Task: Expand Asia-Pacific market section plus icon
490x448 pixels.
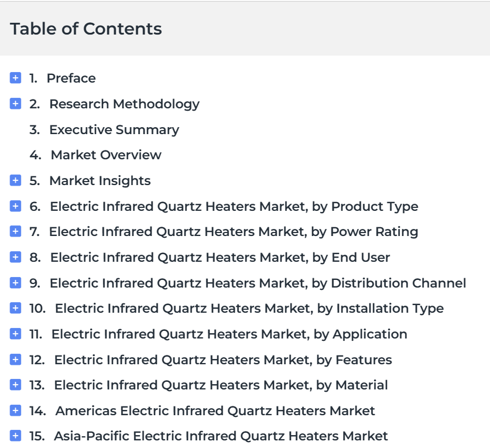Action: (x=15, y=436)
